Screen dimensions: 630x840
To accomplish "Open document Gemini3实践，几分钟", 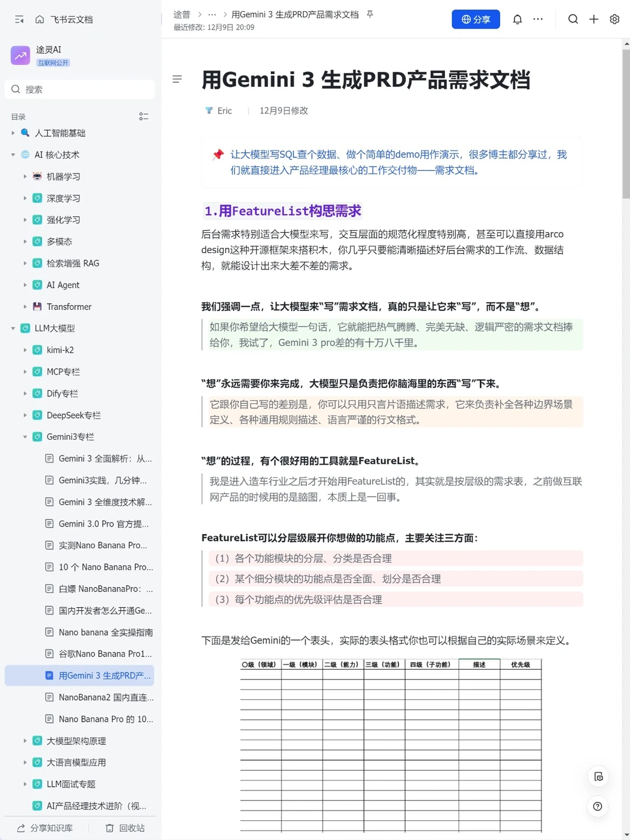I will click(79, 480).
